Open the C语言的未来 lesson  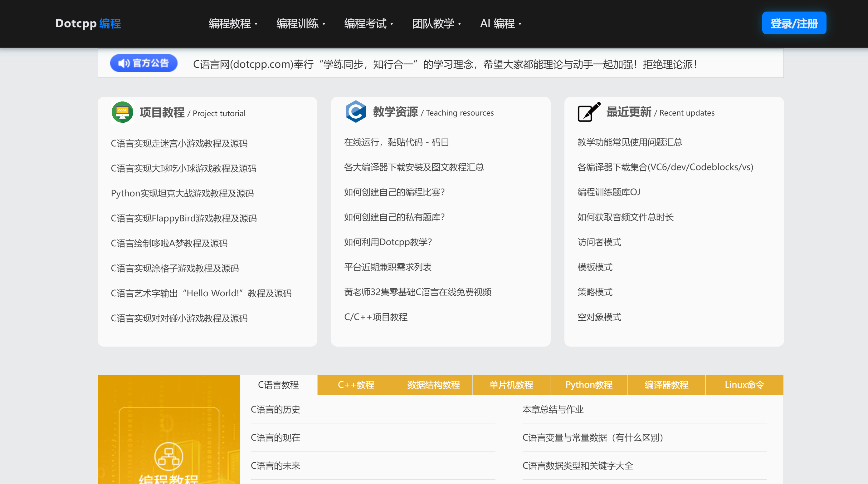coord(275,466)
